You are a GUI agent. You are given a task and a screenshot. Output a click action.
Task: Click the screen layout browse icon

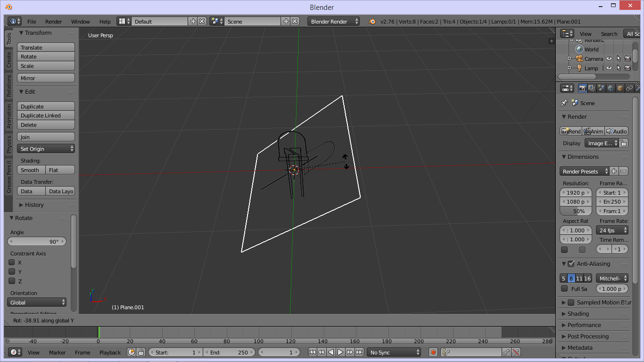coord(124,21)
